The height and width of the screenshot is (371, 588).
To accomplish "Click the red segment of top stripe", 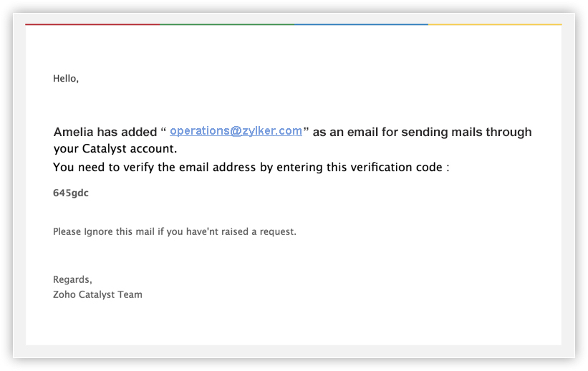I will (x=92, y=24).
